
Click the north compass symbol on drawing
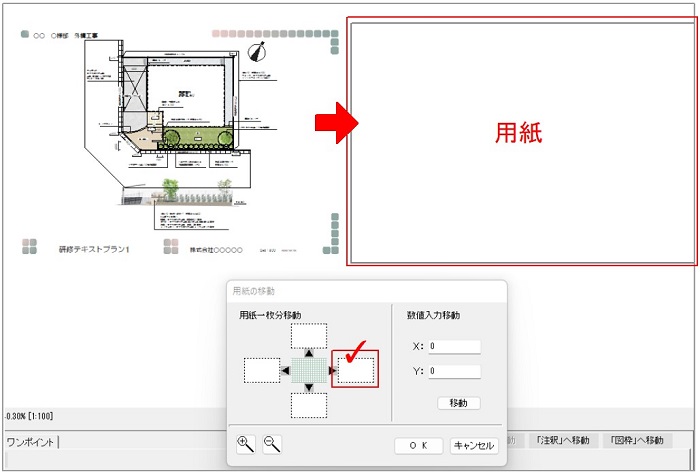point(257,52)
